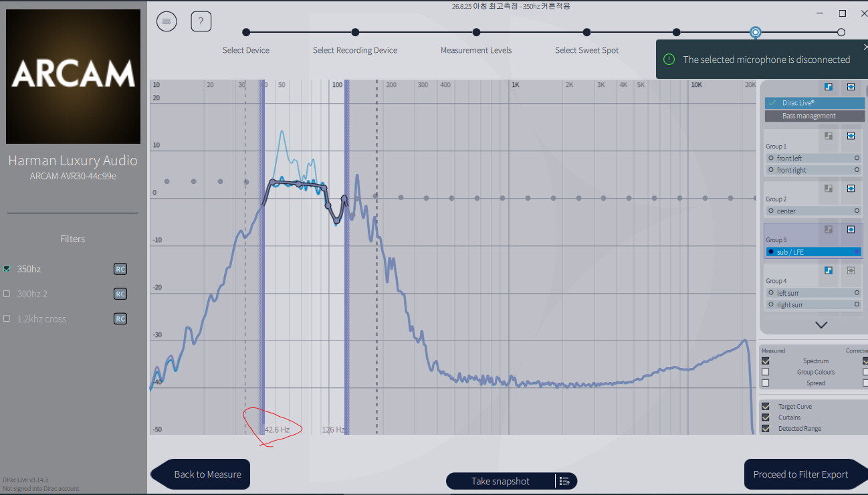Image resolution: width=868 pixels, height=495 pixels.
Task: Toggle Measured Spectrum checkbox
Action: pyautogui.click(x=766, y=361)
